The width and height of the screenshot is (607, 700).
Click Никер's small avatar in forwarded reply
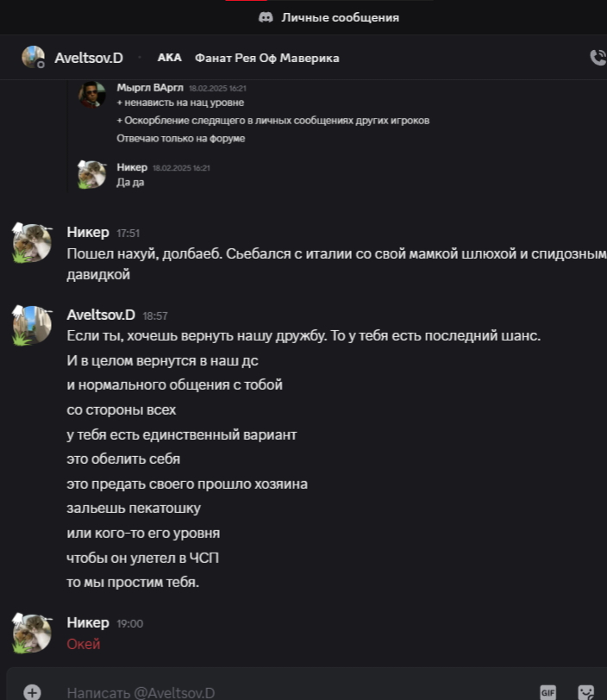(x=92, y=174)
